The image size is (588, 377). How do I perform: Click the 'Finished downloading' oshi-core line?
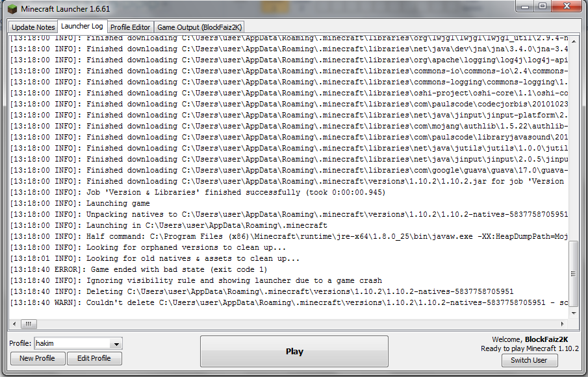[289, 93]
